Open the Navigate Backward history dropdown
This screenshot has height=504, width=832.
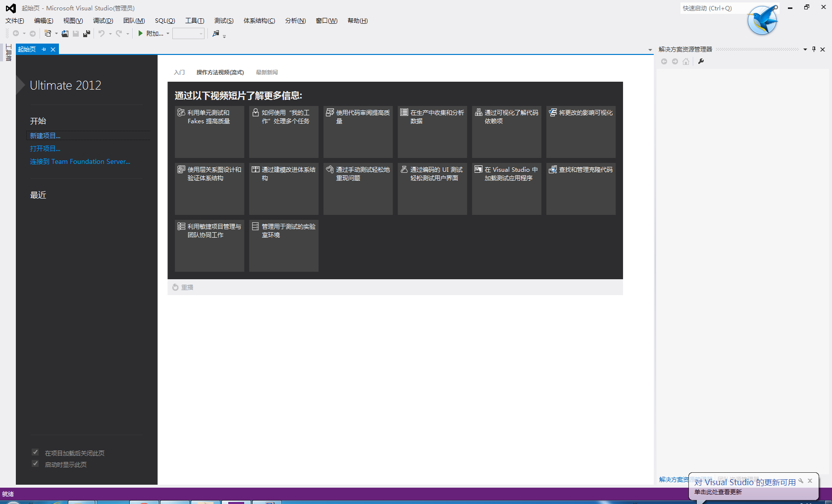(x=24, y=34)
